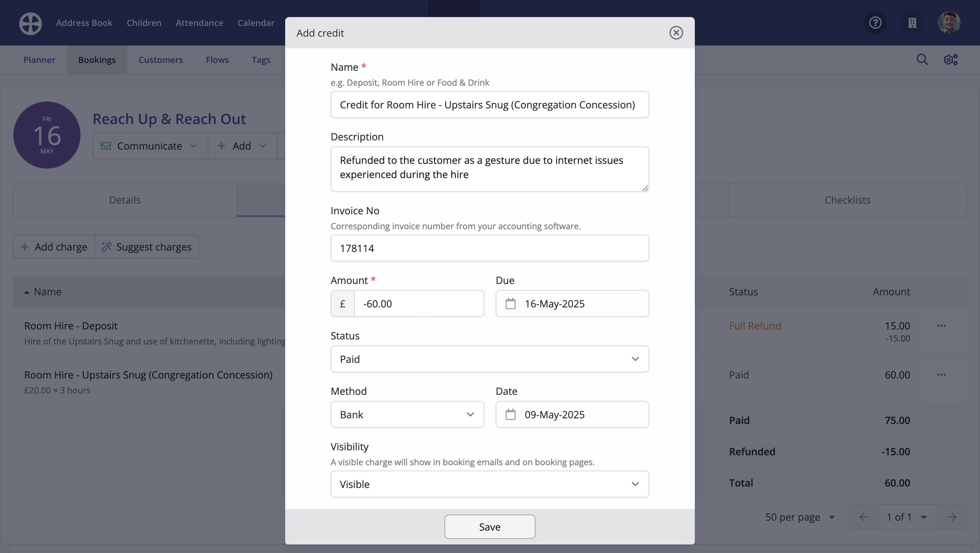Viewport: 980px width, 553px height.
Task: Click the Refunded total -15.00
Action: (895, 451)
